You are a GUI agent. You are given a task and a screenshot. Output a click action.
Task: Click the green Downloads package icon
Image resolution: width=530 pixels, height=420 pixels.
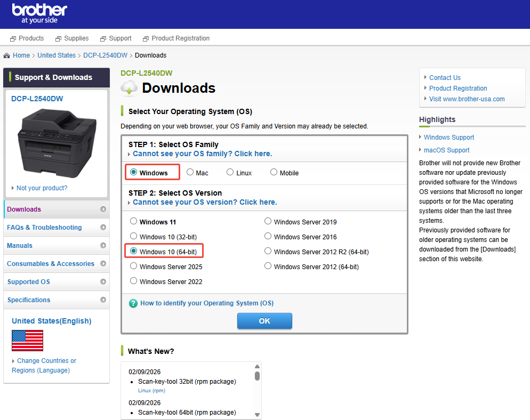[129, 87]
